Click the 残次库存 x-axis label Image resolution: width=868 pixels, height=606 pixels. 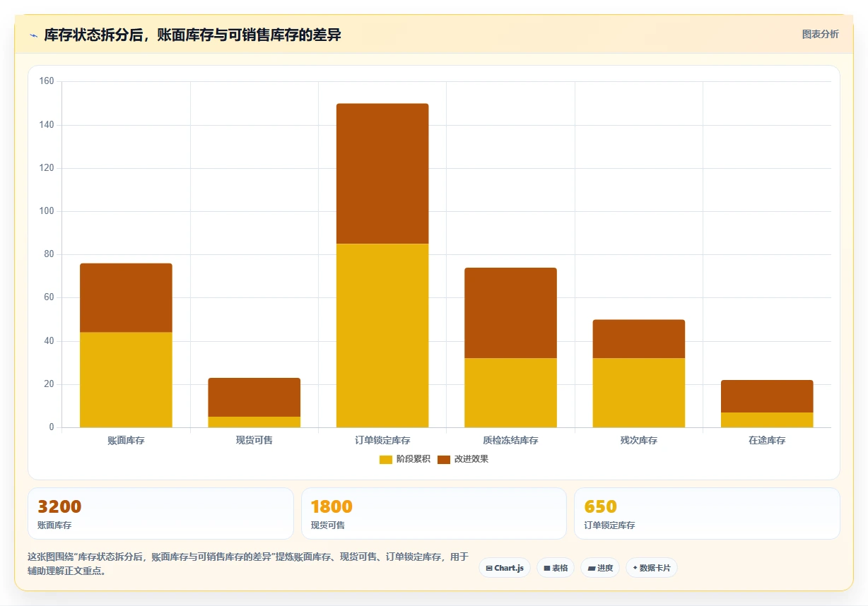(639, 441)
